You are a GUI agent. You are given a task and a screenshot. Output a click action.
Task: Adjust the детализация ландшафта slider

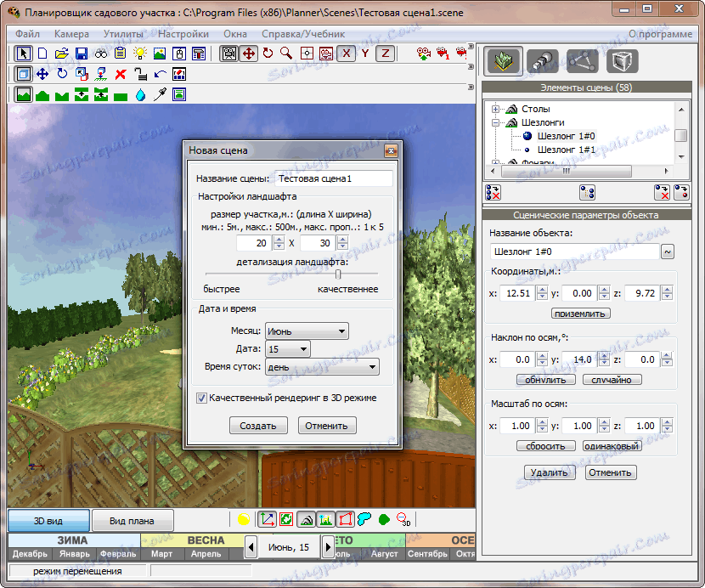pyautogui.click(x=338, y=274)
